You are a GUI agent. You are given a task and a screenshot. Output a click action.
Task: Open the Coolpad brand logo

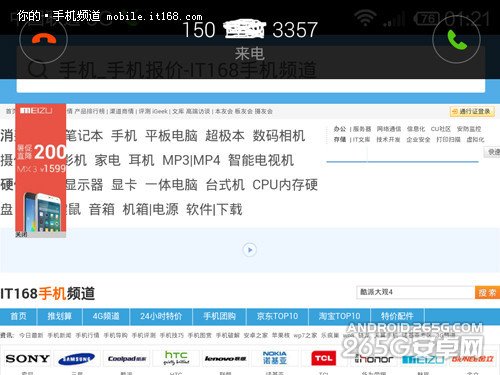pos(127,359)
